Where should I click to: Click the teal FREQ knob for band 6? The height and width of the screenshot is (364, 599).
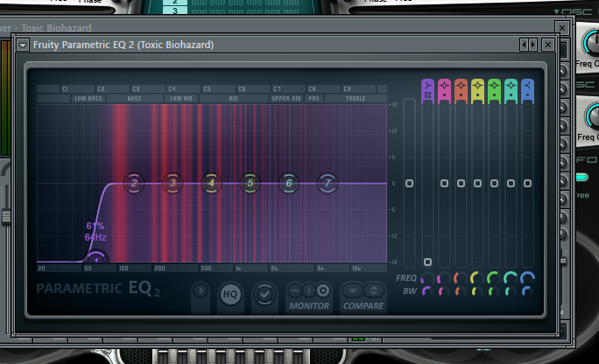tap(511, 278)
